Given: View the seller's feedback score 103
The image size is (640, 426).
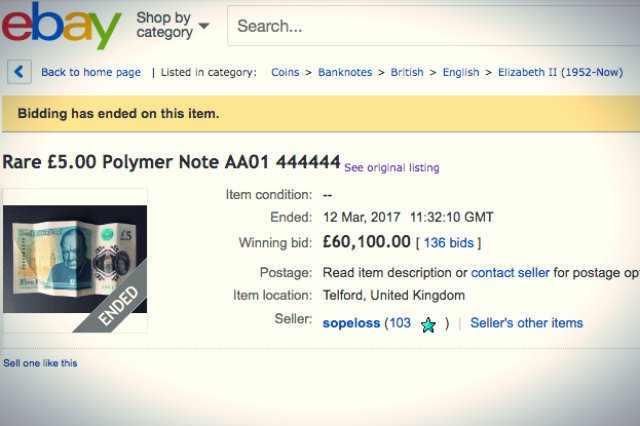Looking at the screenshot, I should click(x=400, y=323).
